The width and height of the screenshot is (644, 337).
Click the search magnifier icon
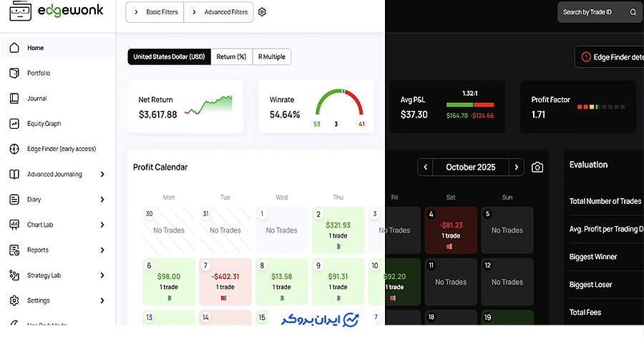[633, 12]
